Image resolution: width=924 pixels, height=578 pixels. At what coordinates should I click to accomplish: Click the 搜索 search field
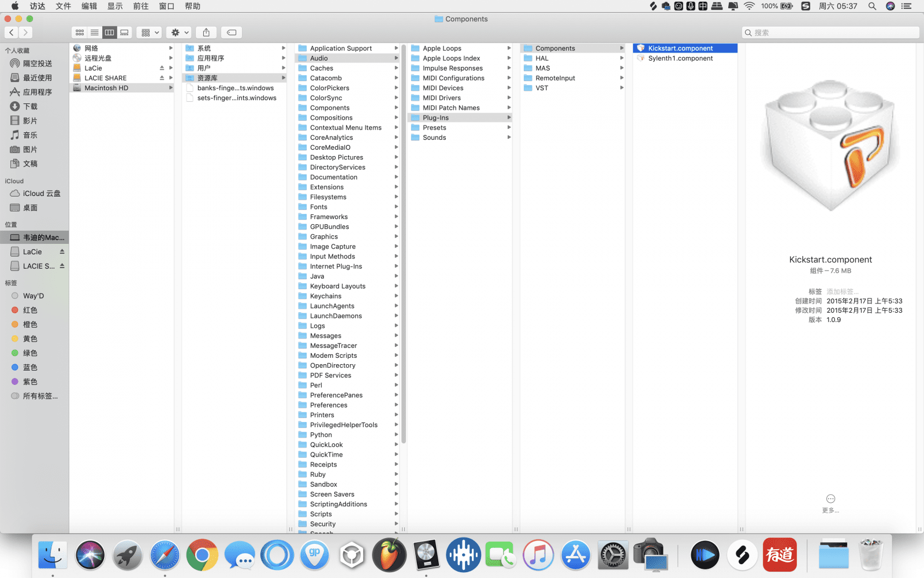(832, 32)
